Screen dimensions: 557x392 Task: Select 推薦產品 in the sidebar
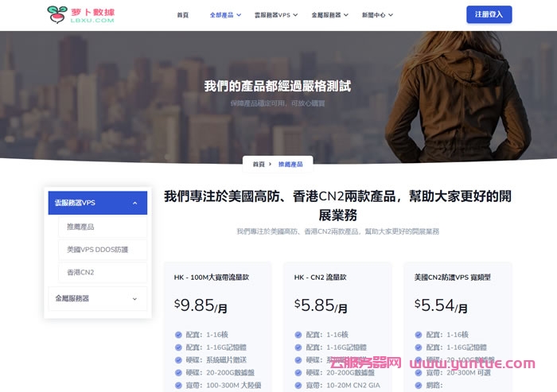(80, 227)
